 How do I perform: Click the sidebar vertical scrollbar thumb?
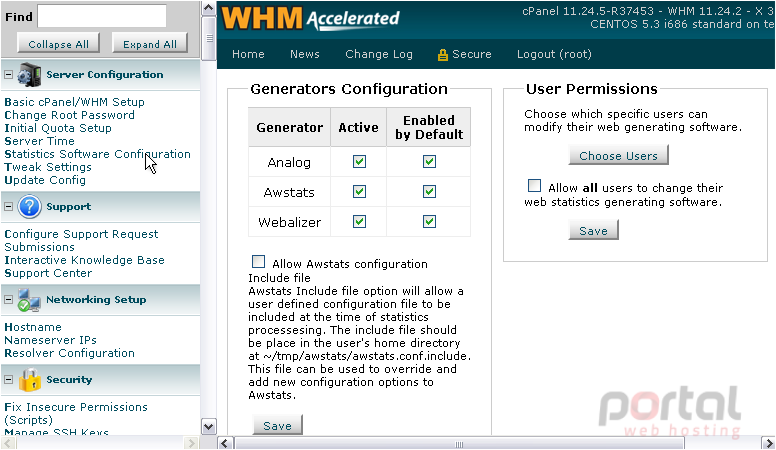click(x=209, y=38)
